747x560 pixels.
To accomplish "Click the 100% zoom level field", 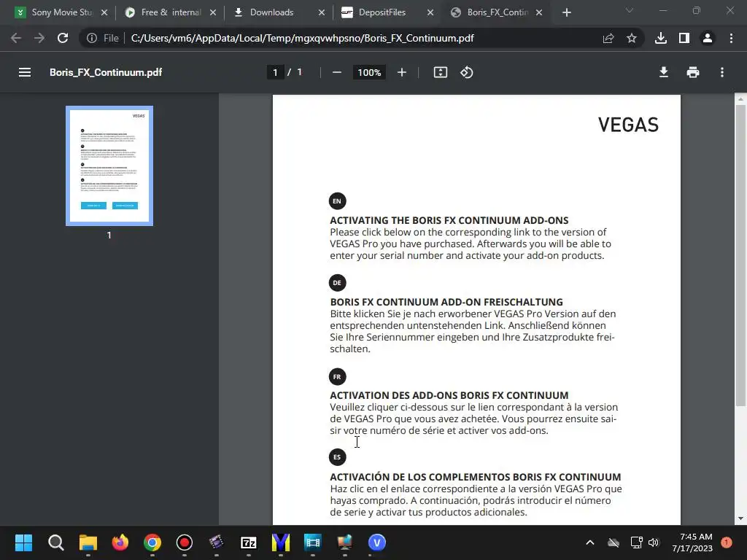I will [x=369, y=72].
